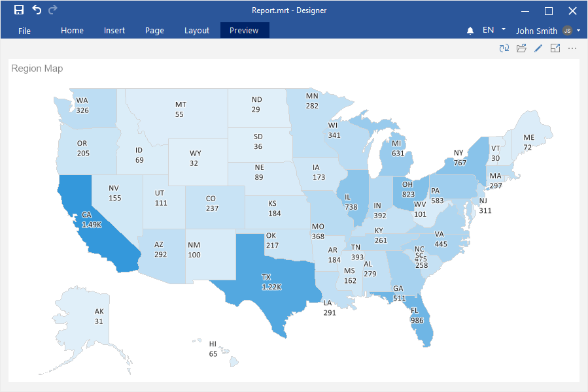Switch to the Insert tab

[x=114, y=31]
